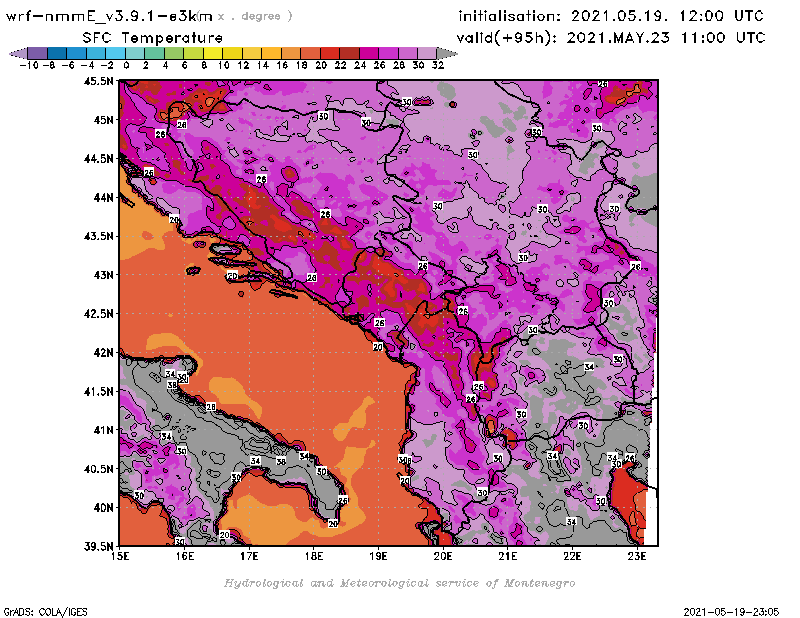This screenshot has height=618, width=800.
Task: Click the 43N latitude axis label
Action: click(104, 275)
